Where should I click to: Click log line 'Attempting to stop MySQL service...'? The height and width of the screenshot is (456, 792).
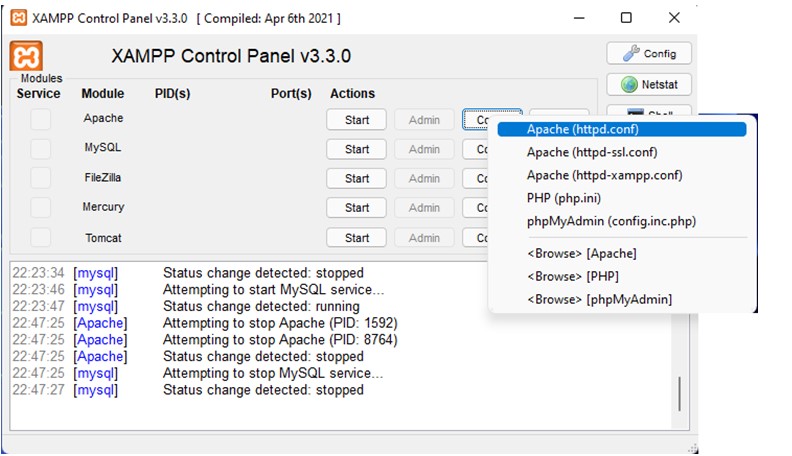(273, 373)
